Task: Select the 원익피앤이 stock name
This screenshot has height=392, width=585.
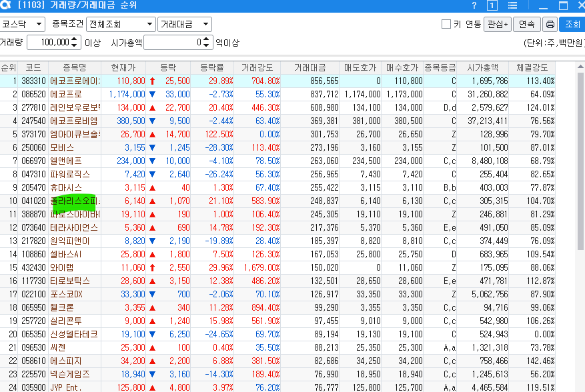Action: [x=70, y=241]
